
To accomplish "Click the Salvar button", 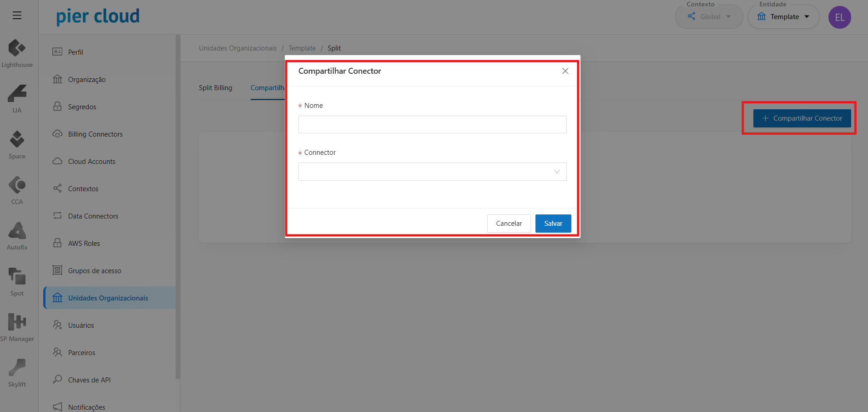I will pos(553,224).
